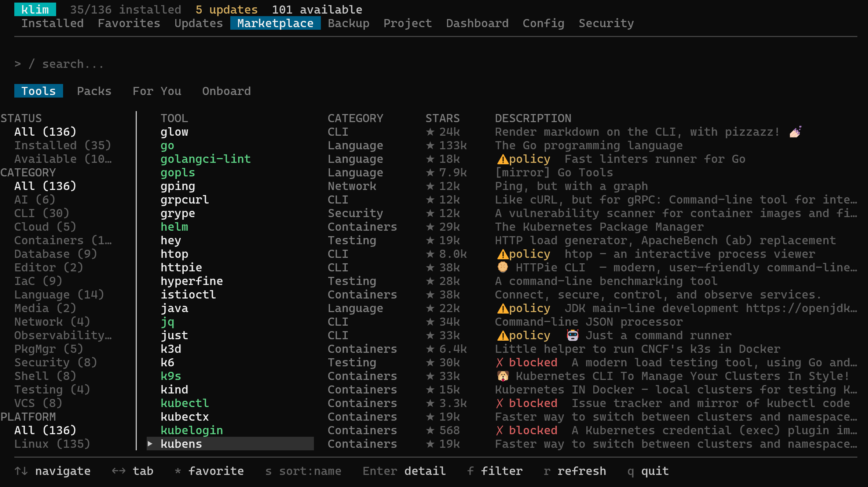The height and width of the screenshot is (487, 868).
Task: Filter category by Editor (2)
Action: tap(49, 267)
